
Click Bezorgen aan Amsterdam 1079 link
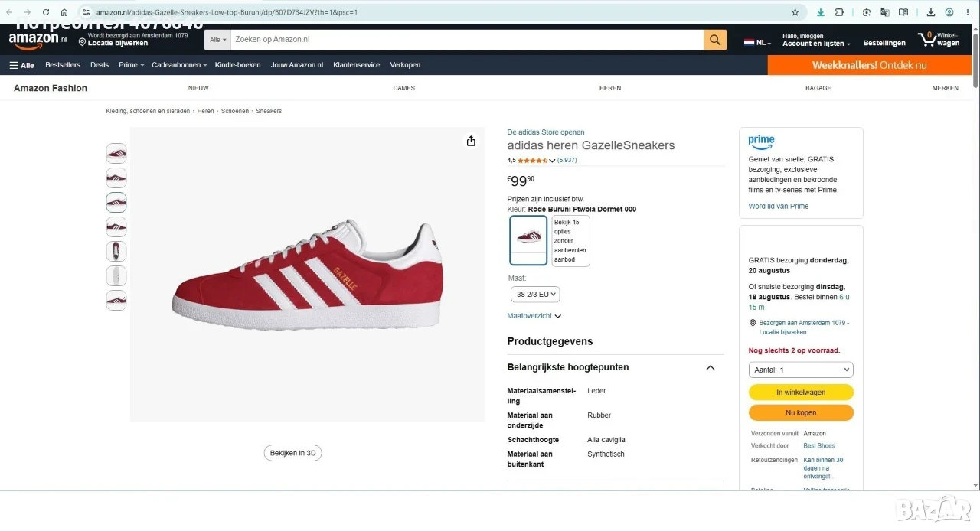[804, 327]
